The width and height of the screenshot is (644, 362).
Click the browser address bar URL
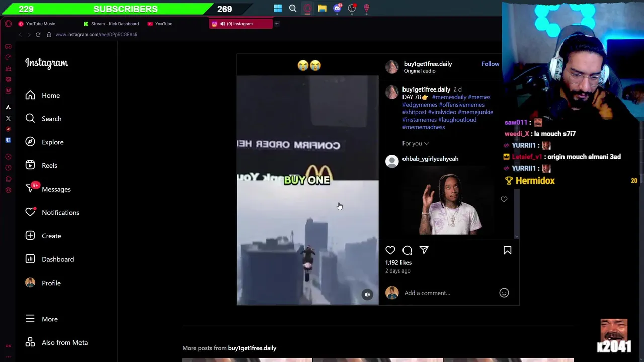[x=96, y=35]
